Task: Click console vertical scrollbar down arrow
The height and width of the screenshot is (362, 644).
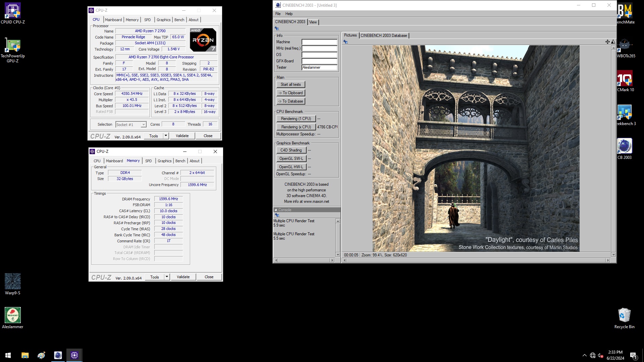Action: (x=338, y=255)
